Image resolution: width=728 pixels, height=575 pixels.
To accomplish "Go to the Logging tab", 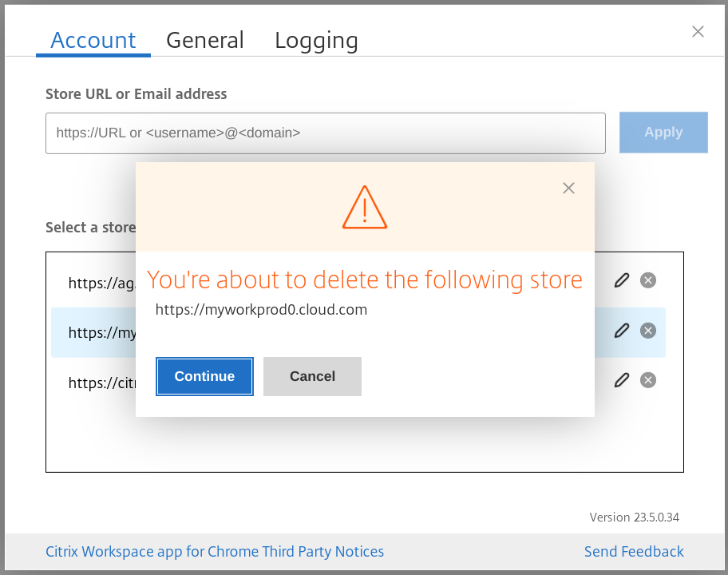I will pos(316,40).
